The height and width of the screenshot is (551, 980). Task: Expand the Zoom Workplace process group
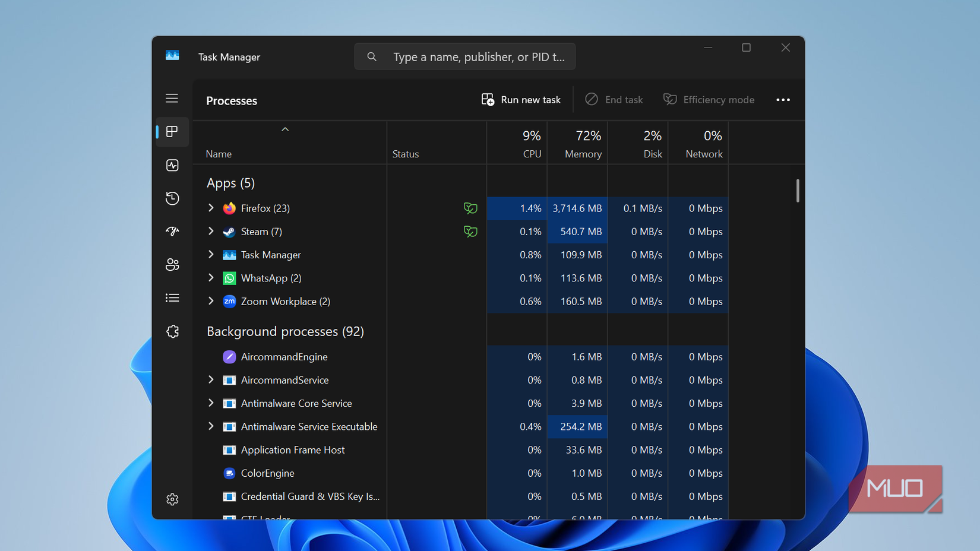click(x=211, y=301)
